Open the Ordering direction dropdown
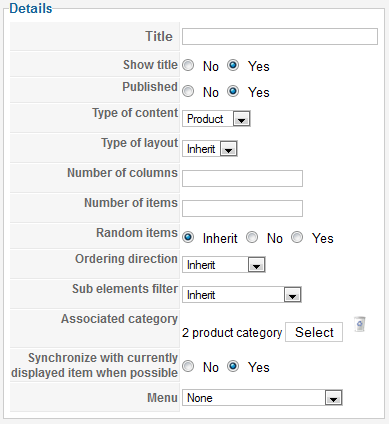Screen dimensions: 389x424 coord(224,265)
